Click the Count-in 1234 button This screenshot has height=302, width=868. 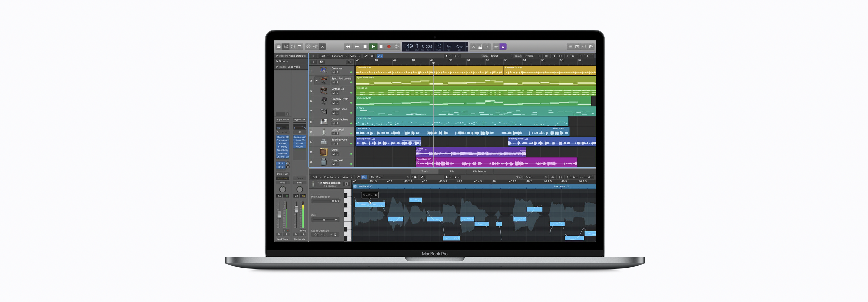(x=496, y=47)
